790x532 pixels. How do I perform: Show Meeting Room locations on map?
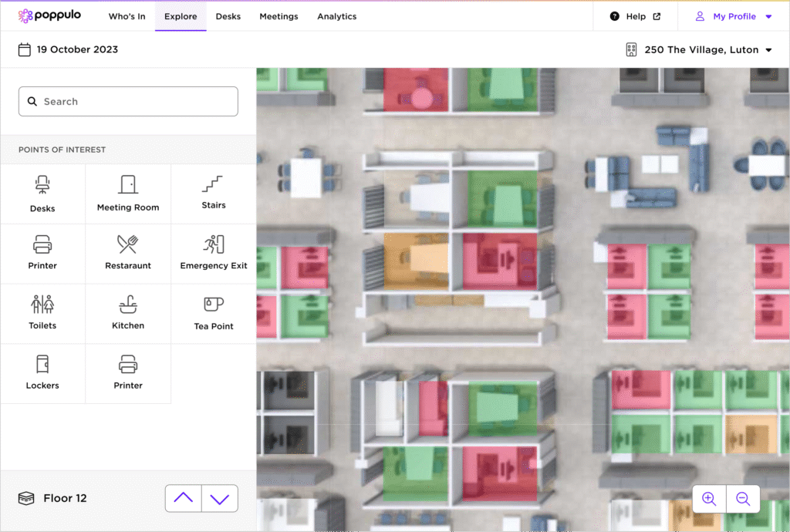(128, 194)
